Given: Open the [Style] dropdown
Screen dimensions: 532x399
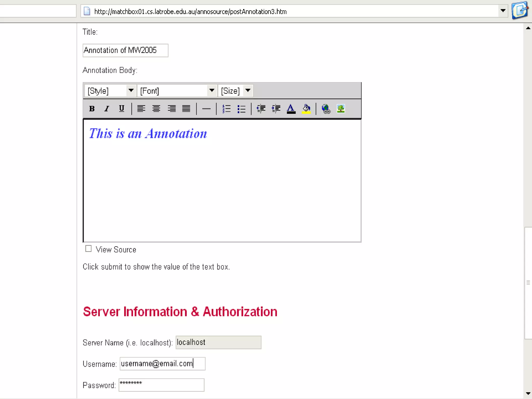Looking at the screenshot, I should pyautogui.click(x=131, y=91).
